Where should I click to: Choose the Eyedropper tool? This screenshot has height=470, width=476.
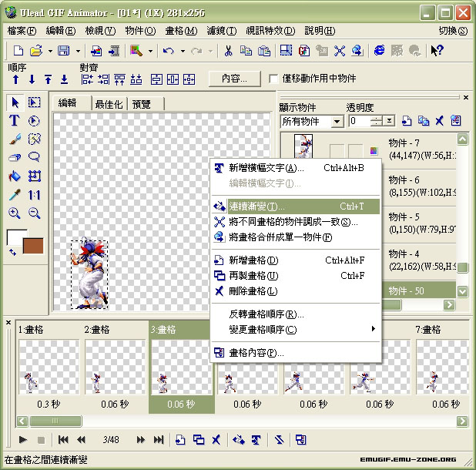(x=14, y=195)
